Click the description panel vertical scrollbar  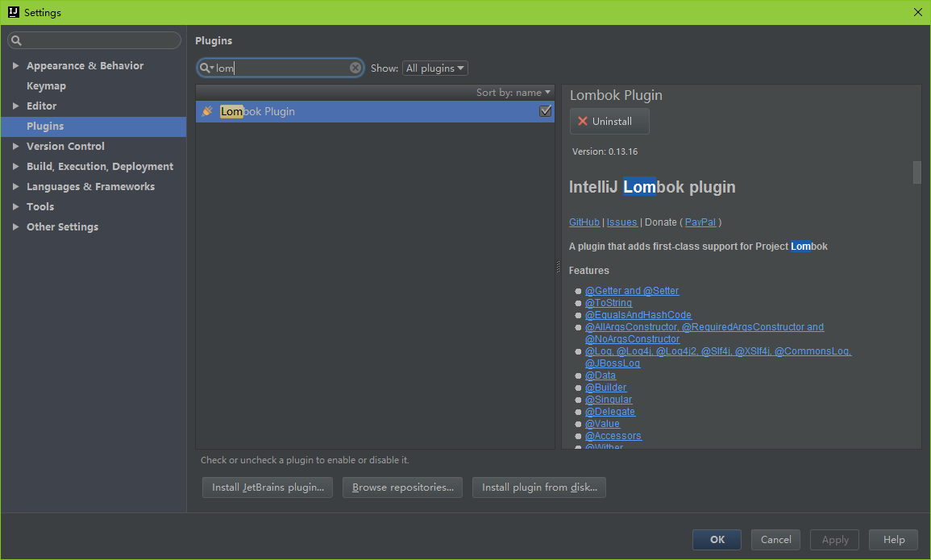916,172
